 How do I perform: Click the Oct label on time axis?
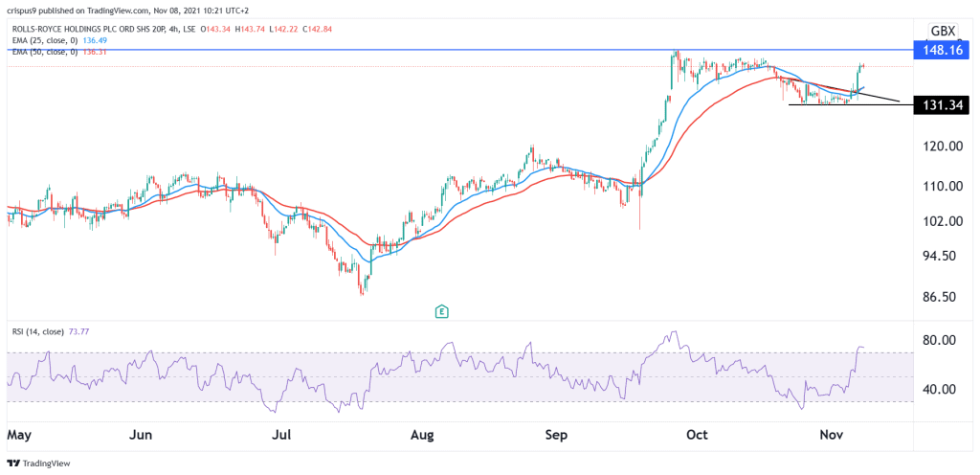point(697,436)
